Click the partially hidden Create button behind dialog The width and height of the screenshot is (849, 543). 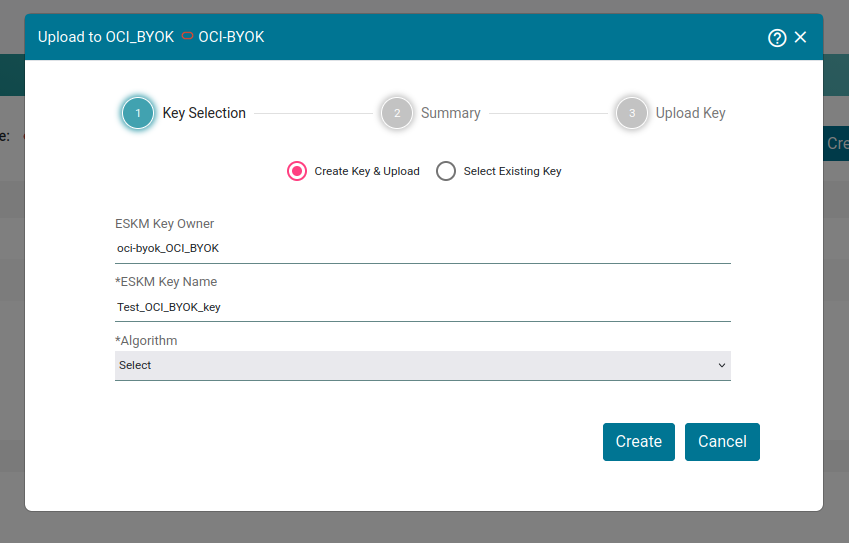(x=836, y=143)
